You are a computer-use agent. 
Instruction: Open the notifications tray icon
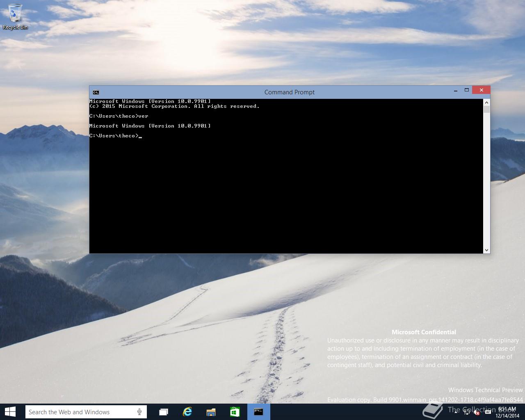(x=488, y=412)
